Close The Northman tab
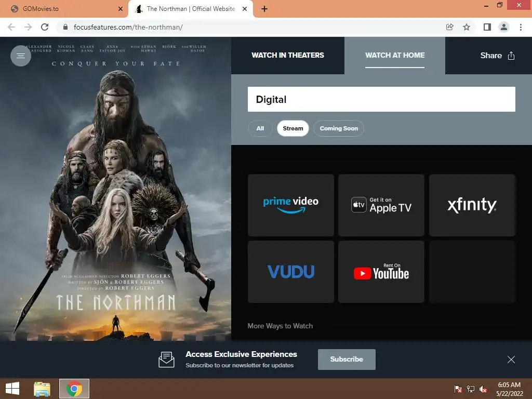Image resolution: width=532 pixels, height=399 pixels. 245,9
